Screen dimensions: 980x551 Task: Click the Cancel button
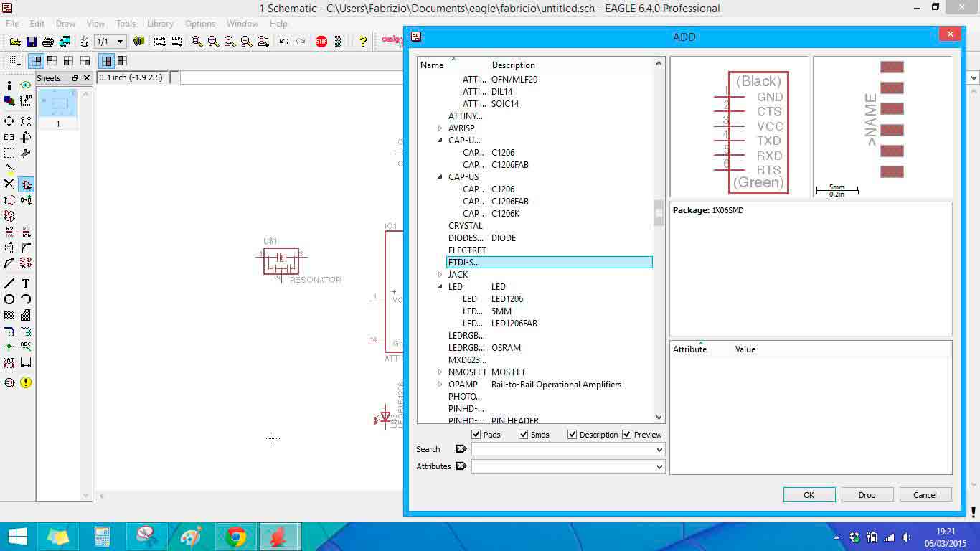tap(925, 495)
